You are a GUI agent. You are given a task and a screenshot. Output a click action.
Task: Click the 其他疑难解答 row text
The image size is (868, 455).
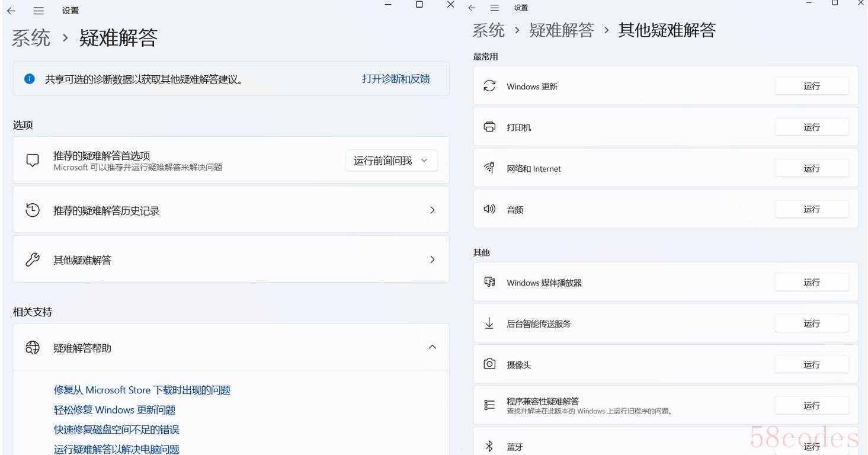(82, 259)
